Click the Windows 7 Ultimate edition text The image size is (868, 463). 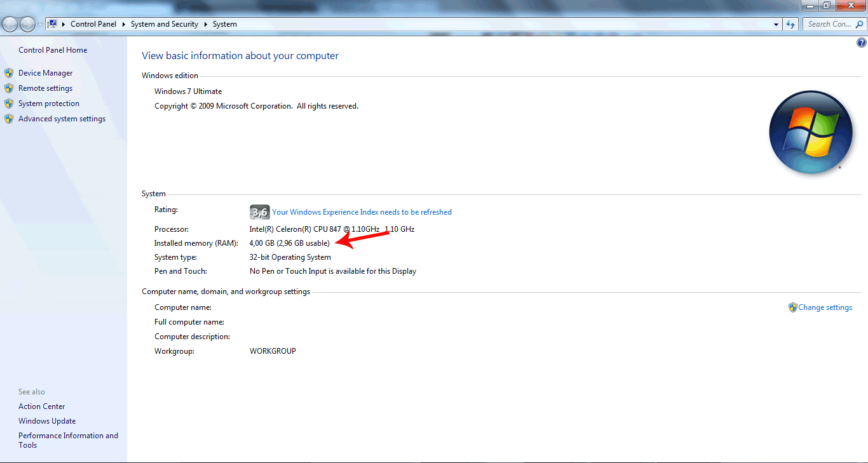tap(188, 91)
